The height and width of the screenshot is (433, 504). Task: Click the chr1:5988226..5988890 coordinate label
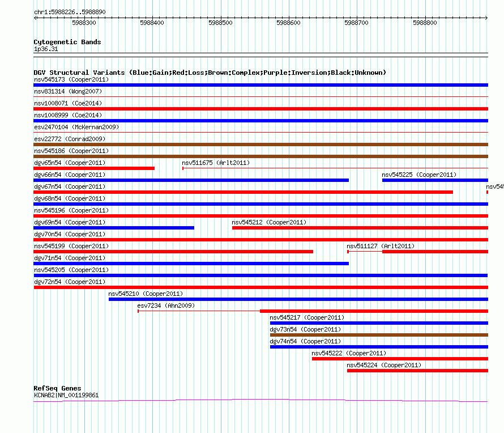pos(70,12)
